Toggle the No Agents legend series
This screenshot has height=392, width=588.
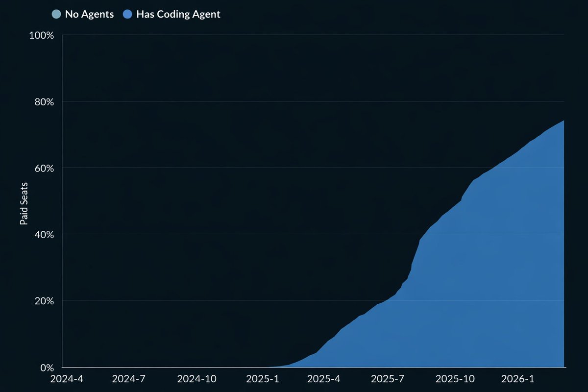[83, 14]
